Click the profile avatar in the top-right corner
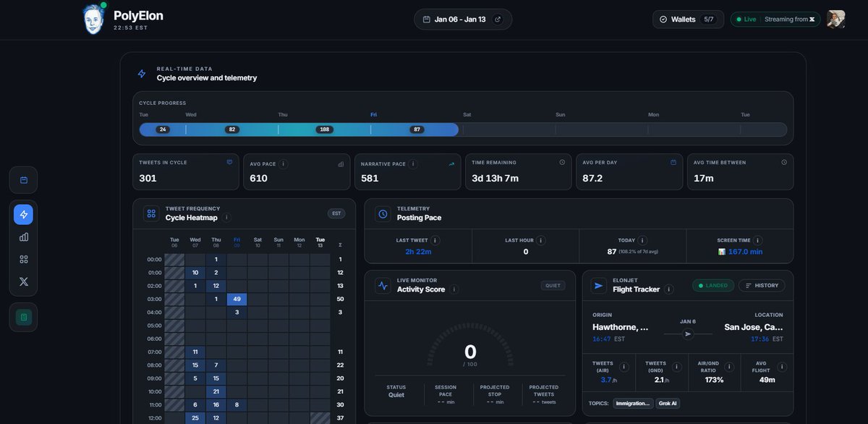 (836, 19)
